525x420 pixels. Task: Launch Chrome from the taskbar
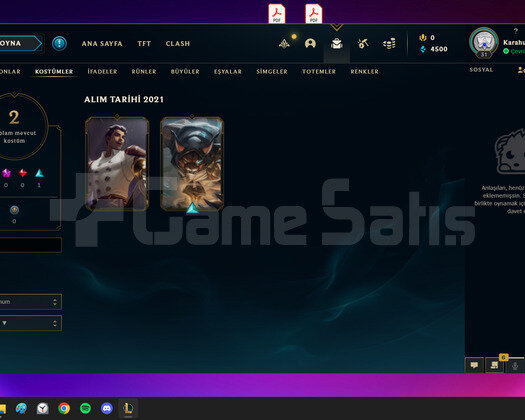pos(64,408)
